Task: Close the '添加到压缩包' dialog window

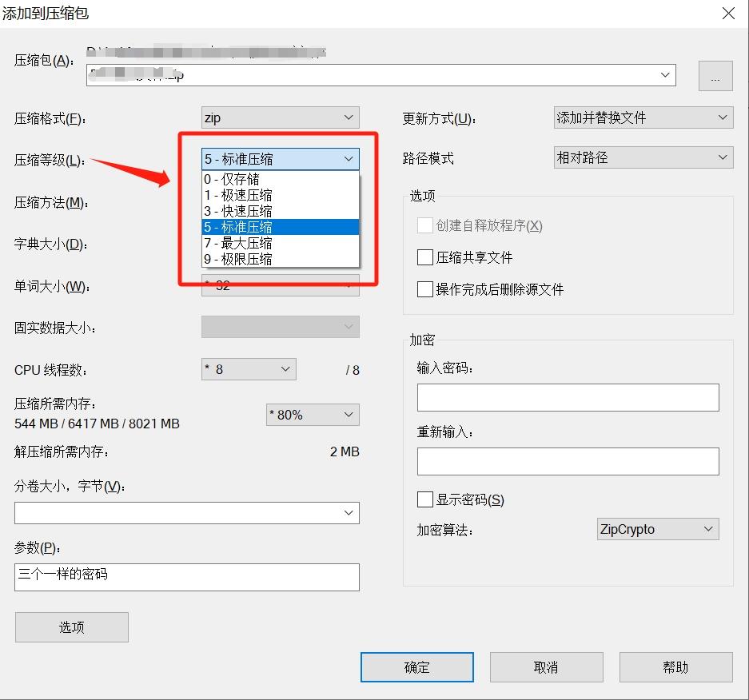Action: (x=728, y=13)
